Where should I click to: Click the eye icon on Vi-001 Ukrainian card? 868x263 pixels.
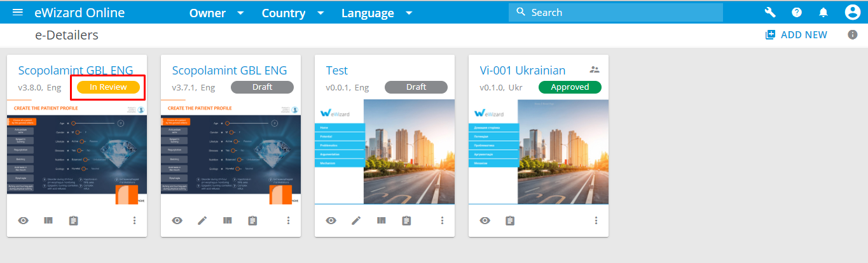485,220
